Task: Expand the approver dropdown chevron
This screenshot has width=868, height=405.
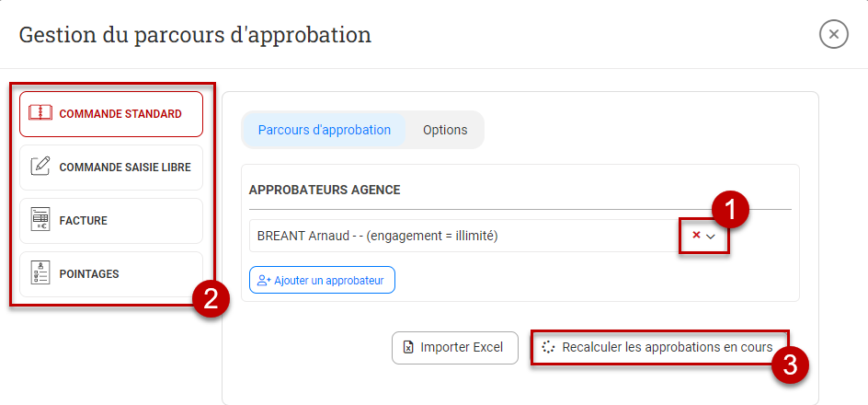Action: [x=711, y=237]
